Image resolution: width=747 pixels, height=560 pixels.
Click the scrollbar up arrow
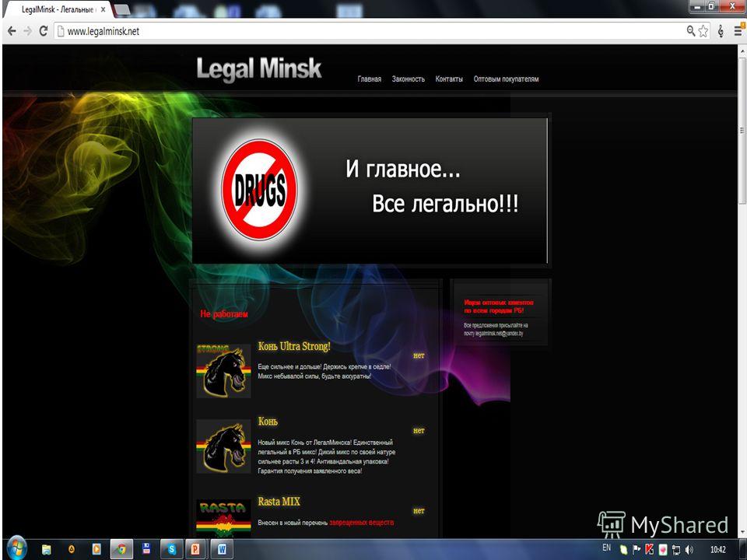[742, 50]
